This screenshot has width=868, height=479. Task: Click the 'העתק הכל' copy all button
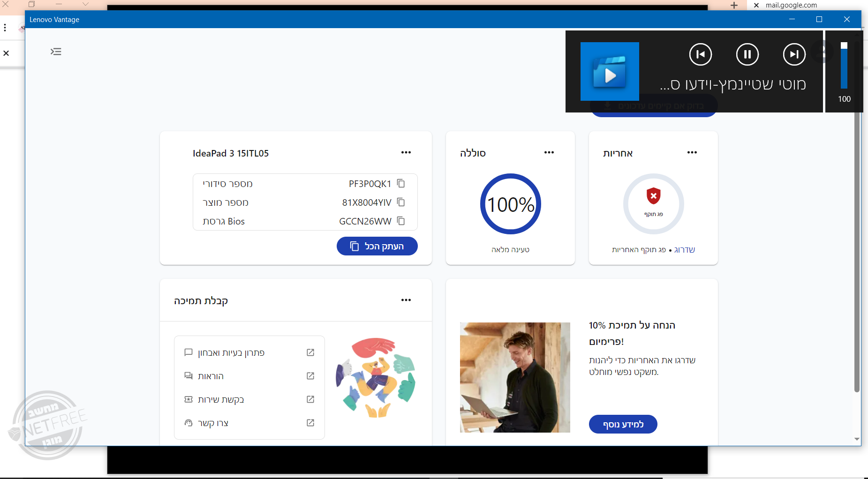point(377,246)
